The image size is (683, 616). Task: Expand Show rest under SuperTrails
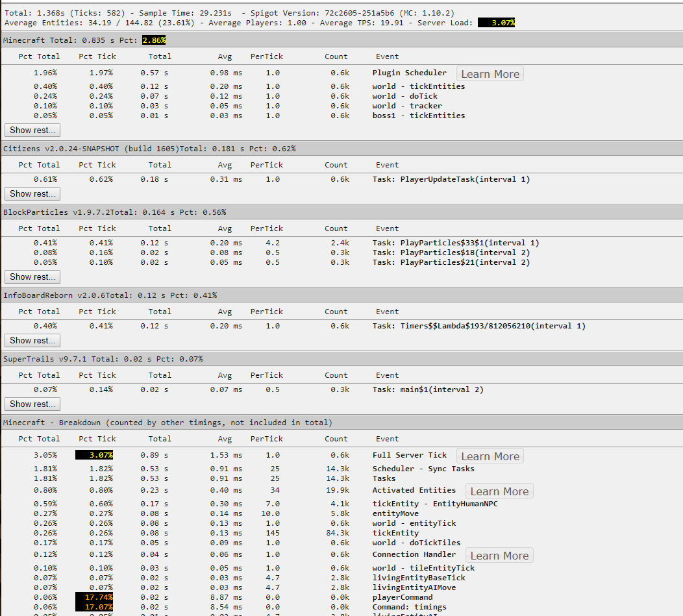(x=32, y=404)
